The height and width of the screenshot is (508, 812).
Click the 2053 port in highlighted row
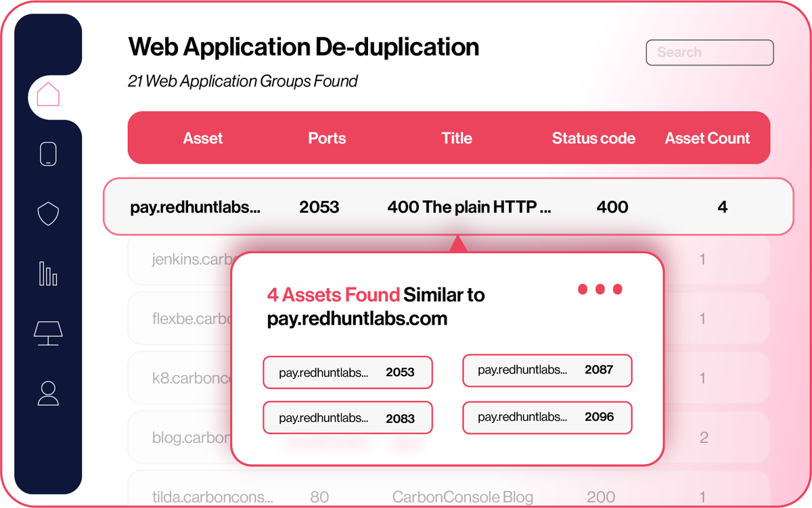pyautogui.click(x=319, y=206)
